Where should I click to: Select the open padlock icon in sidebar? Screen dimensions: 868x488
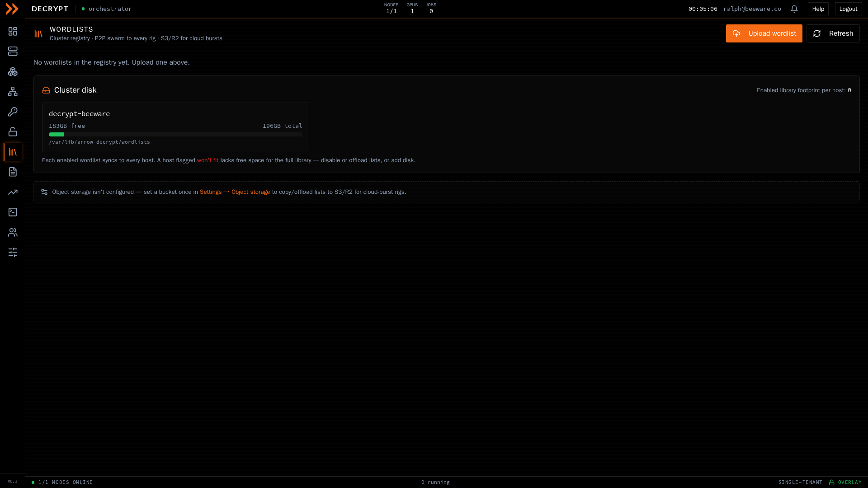(13, 131)
